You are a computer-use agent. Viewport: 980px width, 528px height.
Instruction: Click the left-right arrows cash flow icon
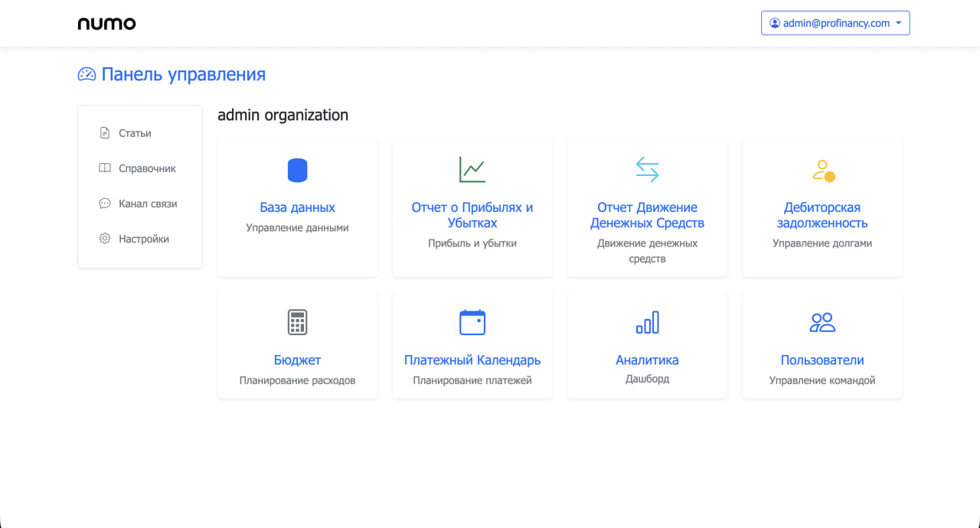coord(647,170)
